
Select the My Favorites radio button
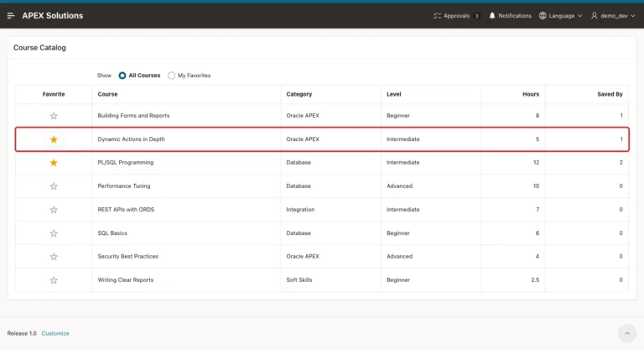[x=171, y=76]
